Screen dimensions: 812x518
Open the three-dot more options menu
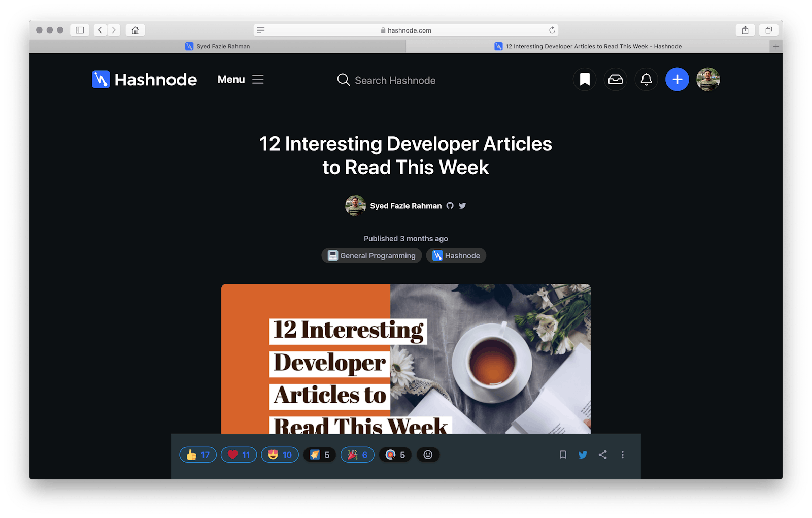pyautogui.click(x=623, y=455)
